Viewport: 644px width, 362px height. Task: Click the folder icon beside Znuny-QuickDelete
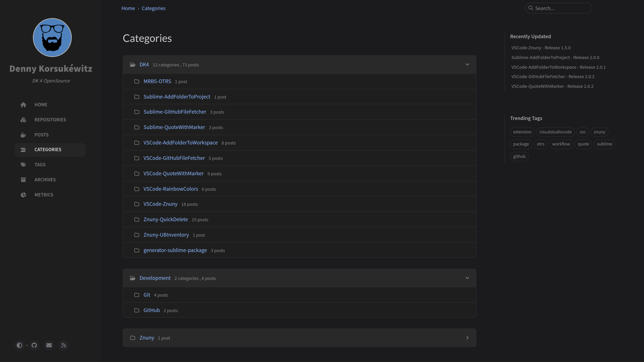pyautogui.click(x=137, y=220)
